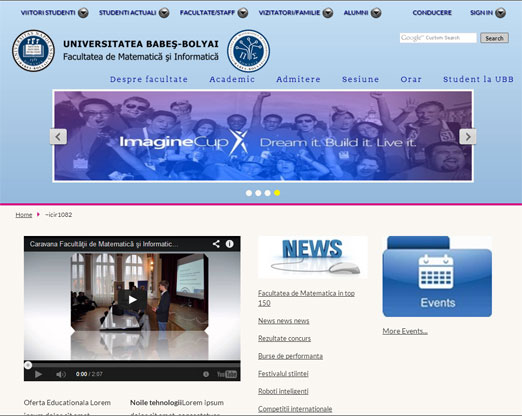
Task: Select the second slideshow dot
Action: (258, 193)
